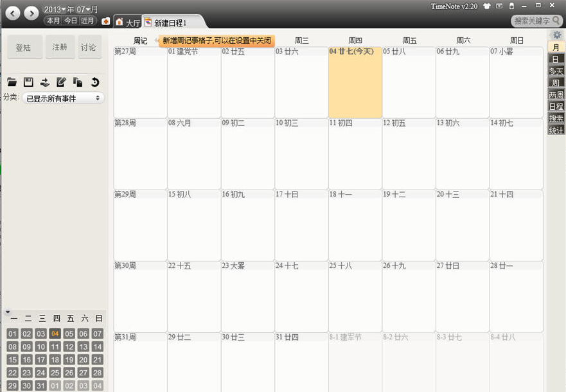Click the save floppy disk icon
Screen dimensions: 566x392
(28, 82)
